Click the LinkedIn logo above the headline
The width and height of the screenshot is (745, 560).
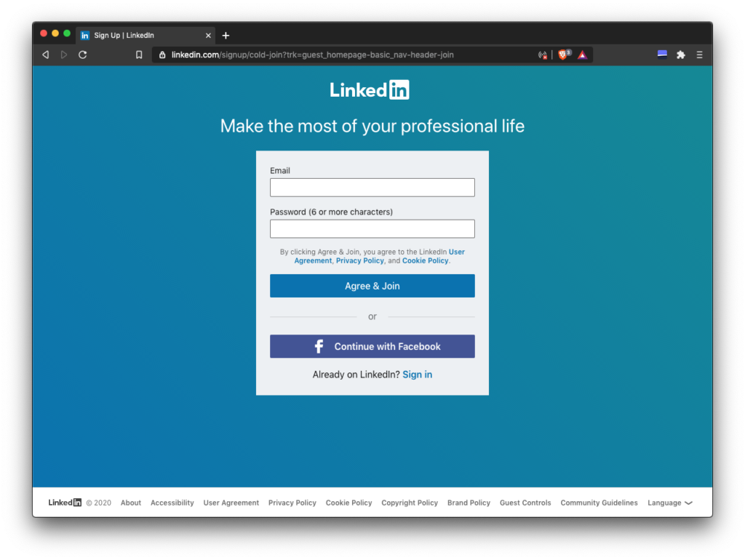(370, 90)
